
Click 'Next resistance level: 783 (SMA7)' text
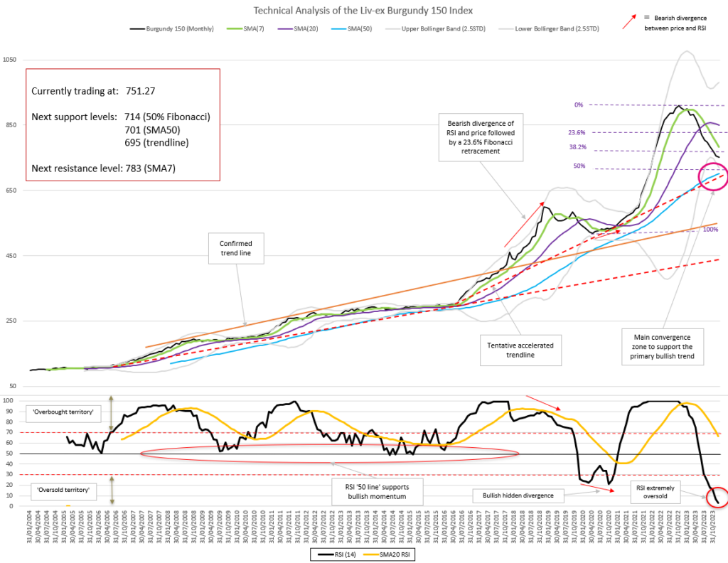tap(104, 168)
